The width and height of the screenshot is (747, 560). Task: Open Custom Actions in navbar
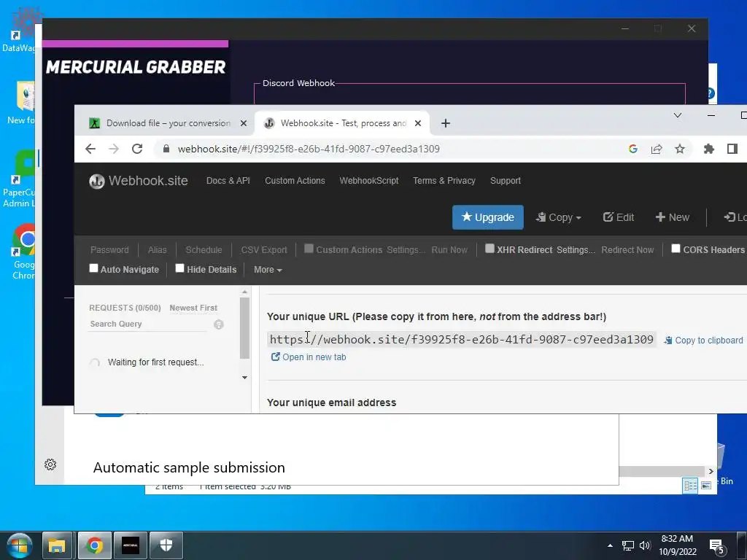pos(295,181)
